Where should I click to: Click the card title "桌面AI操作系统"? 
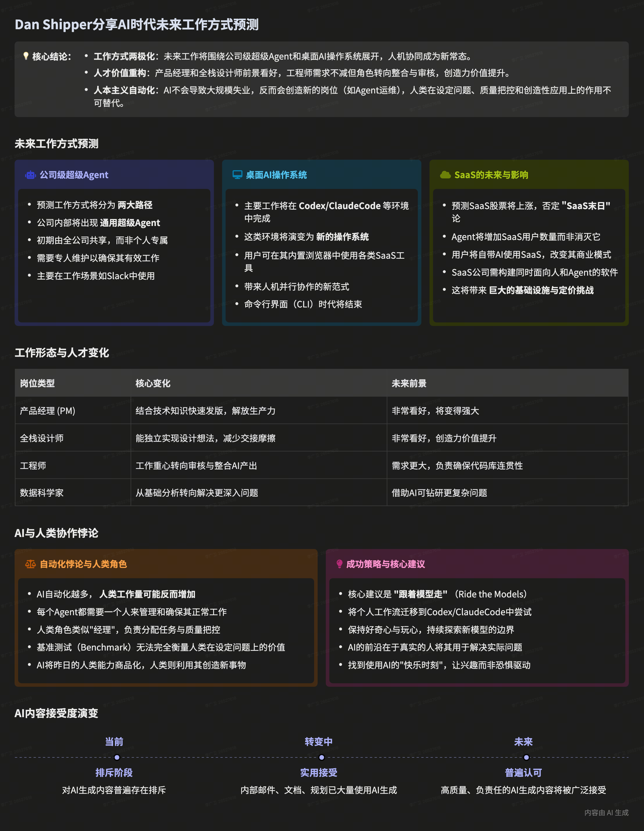tap(276, 175)
